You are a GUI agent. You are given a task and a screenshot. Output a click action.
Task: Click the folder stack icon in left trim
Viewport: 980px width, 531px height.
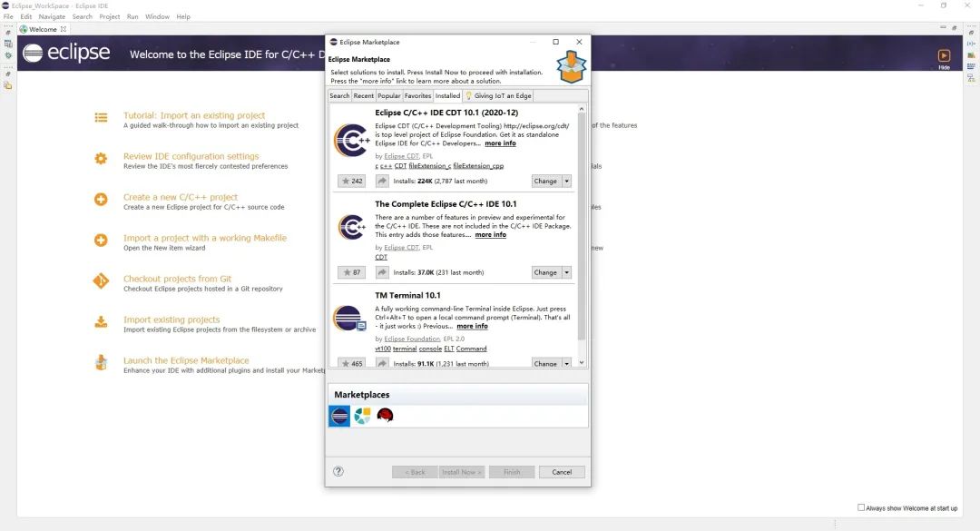pos(8,85)
